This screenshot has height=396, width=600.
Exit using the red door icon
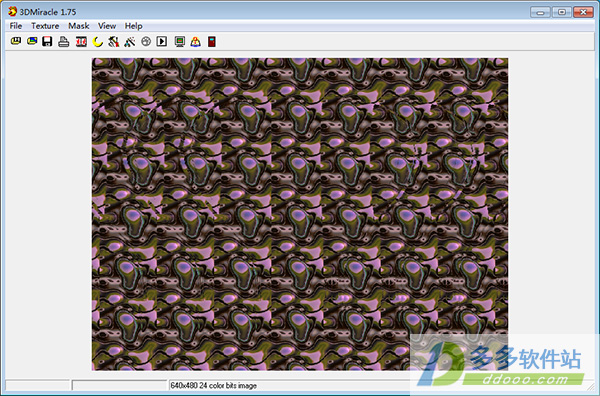click(212, 41)
